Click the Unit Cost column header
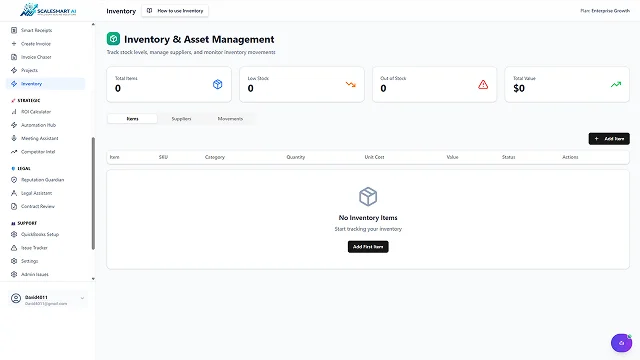The width and height of the screenshot is (640, 360). pyautogui.click(x=374, y=157)
